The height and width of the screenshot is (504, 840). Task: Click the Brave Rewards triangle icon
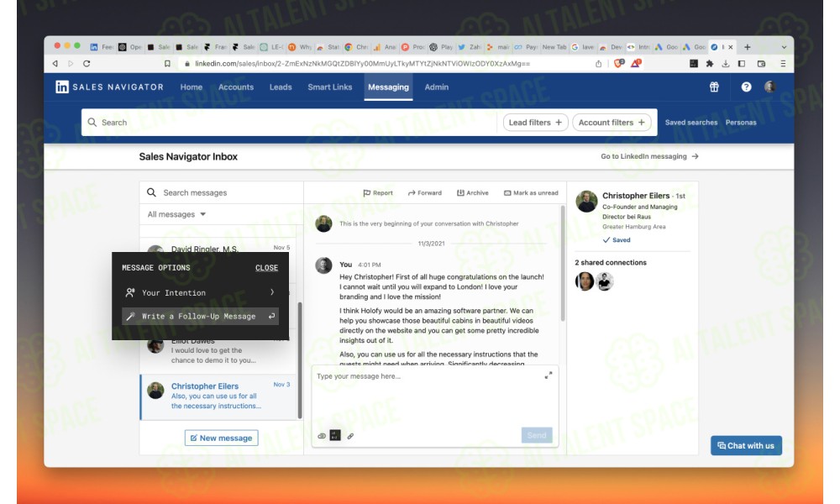pyautogui.click(x=636, y=63)
